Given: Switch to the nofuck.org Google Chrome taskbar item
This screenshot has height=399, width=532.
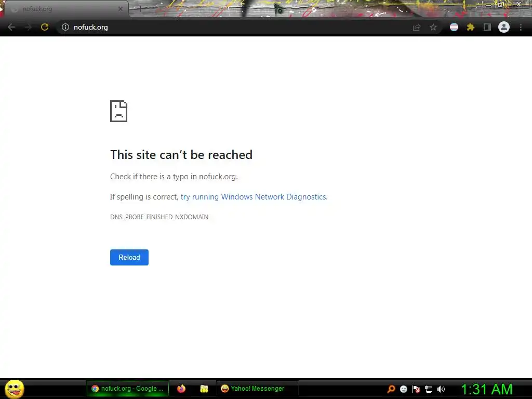Looking at the screenshot, I should [128, 389].
